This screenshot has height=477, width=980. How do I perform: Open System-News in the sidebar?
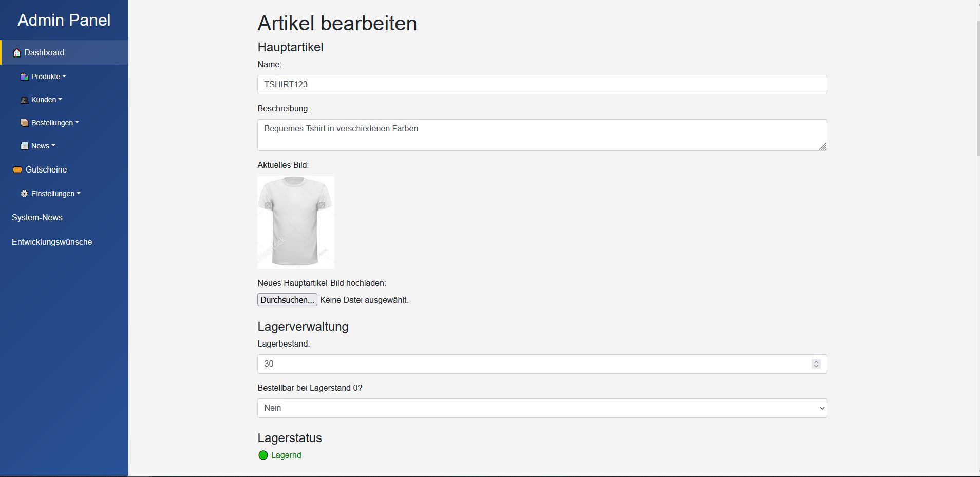click(37, 218)
